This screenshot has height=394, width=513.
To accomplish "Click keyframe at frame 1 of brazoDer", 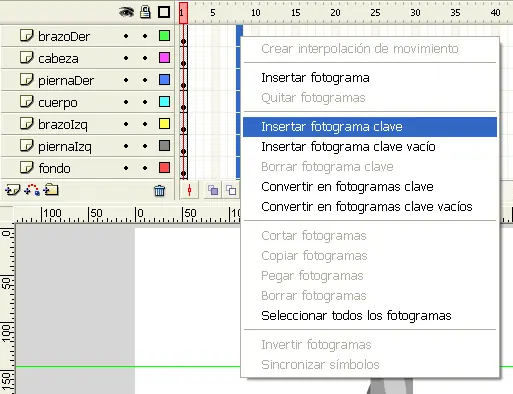I will 184,41.
